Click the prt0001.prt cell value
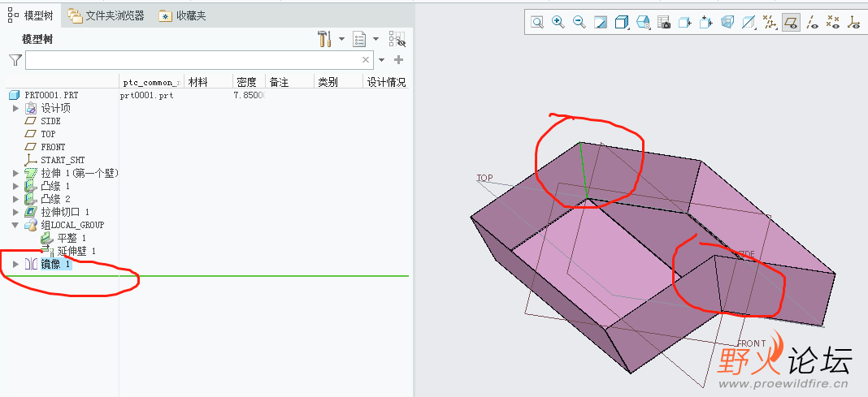 pyautogui.click(x=147, y=96)
